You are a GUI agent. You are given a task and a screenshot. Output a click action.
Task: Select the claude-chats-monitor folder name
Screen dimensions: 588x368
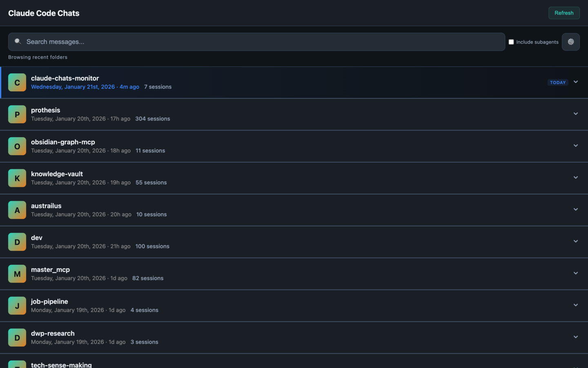[65, 78]
